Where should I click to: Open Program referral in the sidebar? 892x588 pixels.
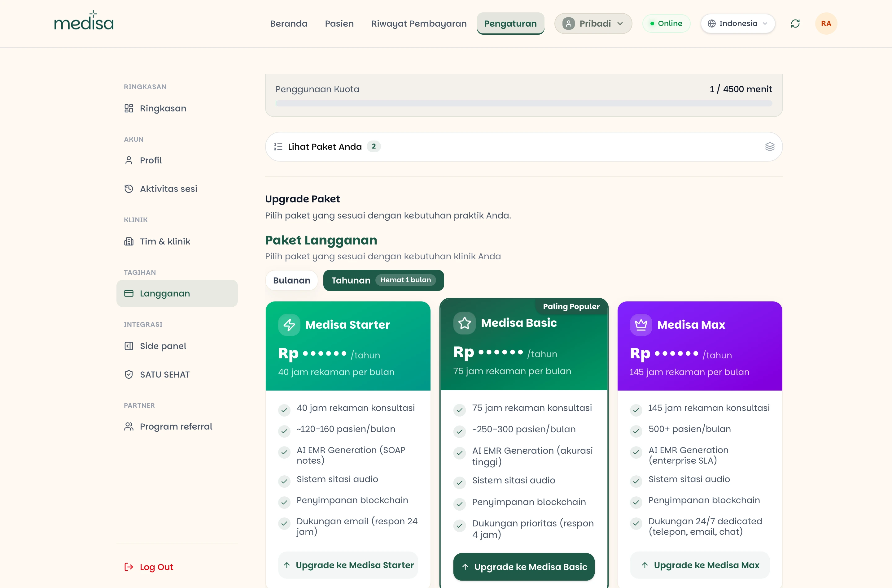[177, 427]
